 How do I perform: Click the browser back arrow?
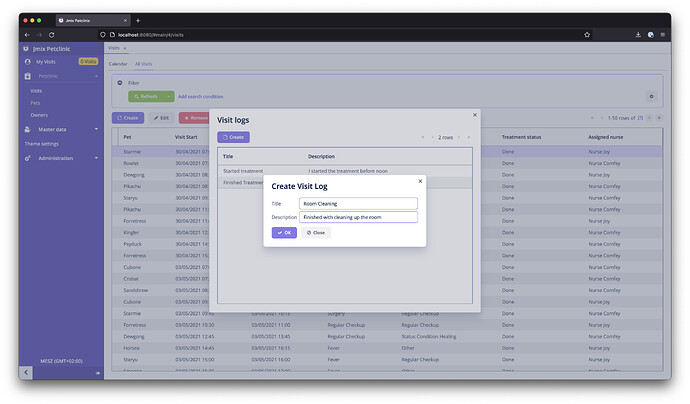point(27,35)
